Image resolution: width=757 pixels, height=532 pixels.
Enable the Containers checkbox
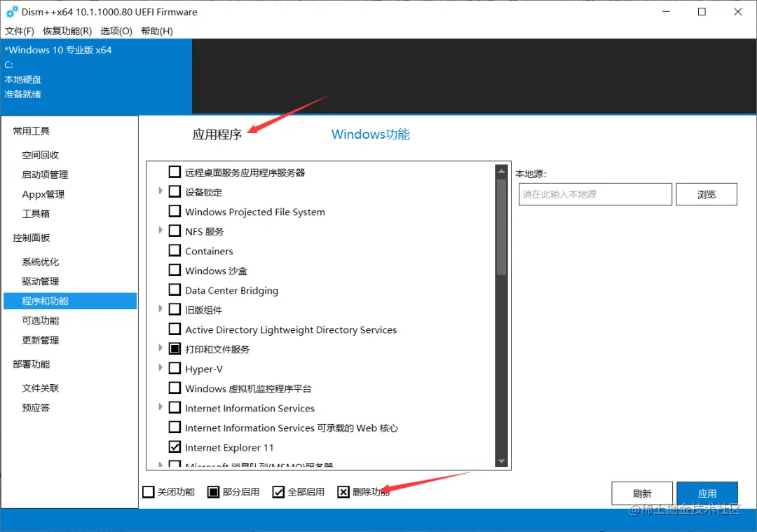coord(175,250)
